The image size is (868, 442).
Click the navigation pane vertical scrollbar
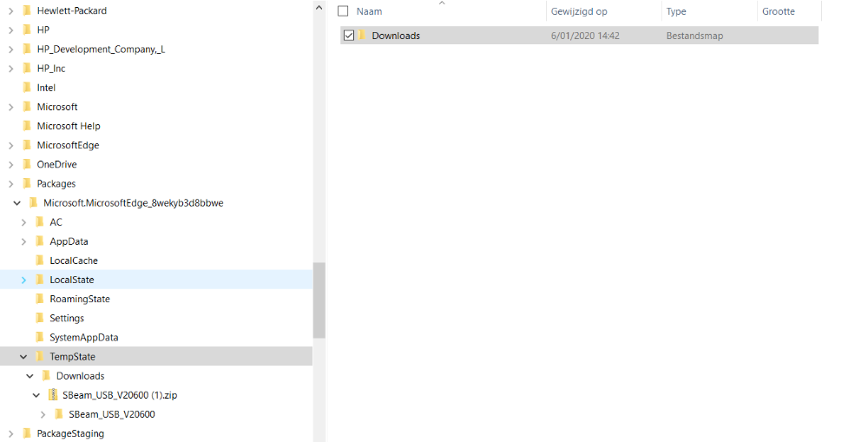(x=319, y=300)
